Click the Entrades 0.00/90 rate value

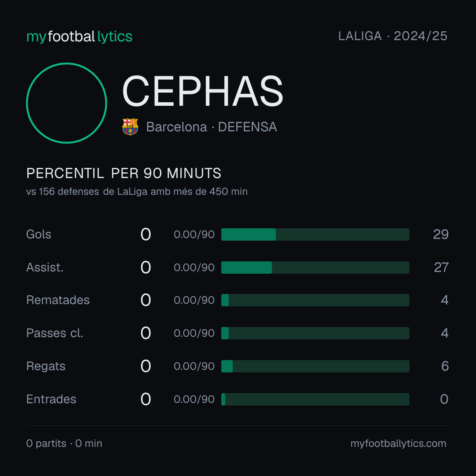[194, 399]
